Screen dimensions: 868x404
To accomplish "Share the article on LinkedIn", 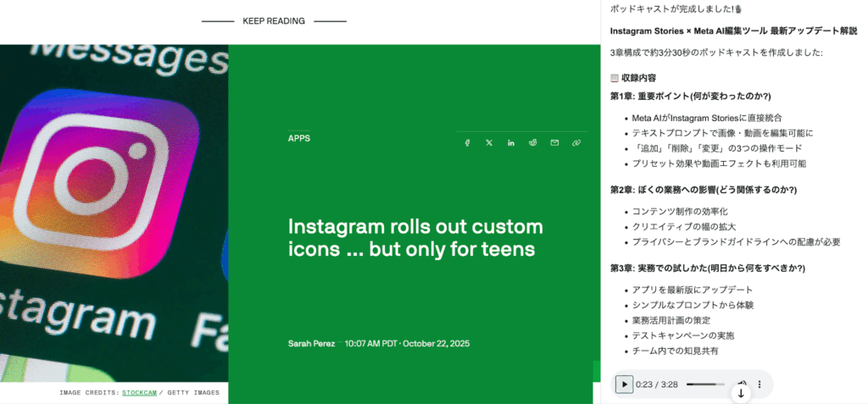I will click(511, 142).
